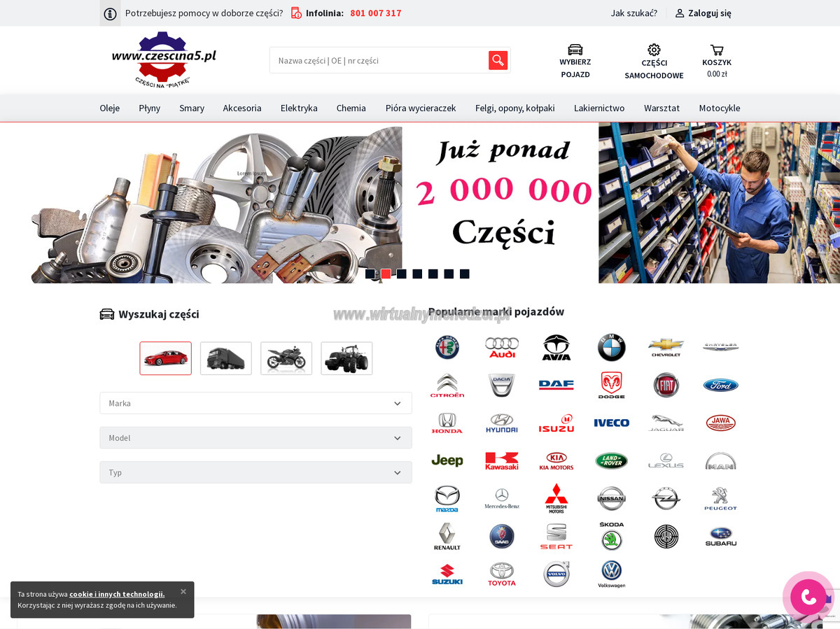The width and height of the screenshot is (840, 629).
Task: Select the Iveco brand logo
Action: [611, 423]
